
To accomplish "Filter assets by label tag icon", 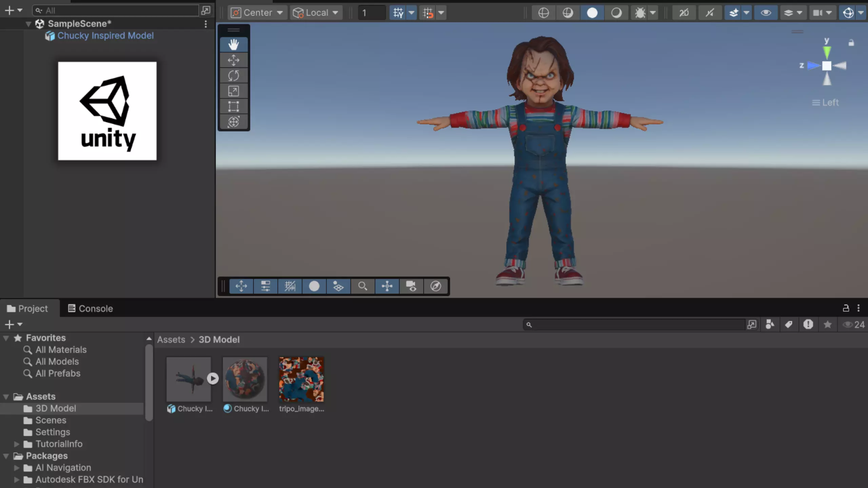I will coord(789,325).
